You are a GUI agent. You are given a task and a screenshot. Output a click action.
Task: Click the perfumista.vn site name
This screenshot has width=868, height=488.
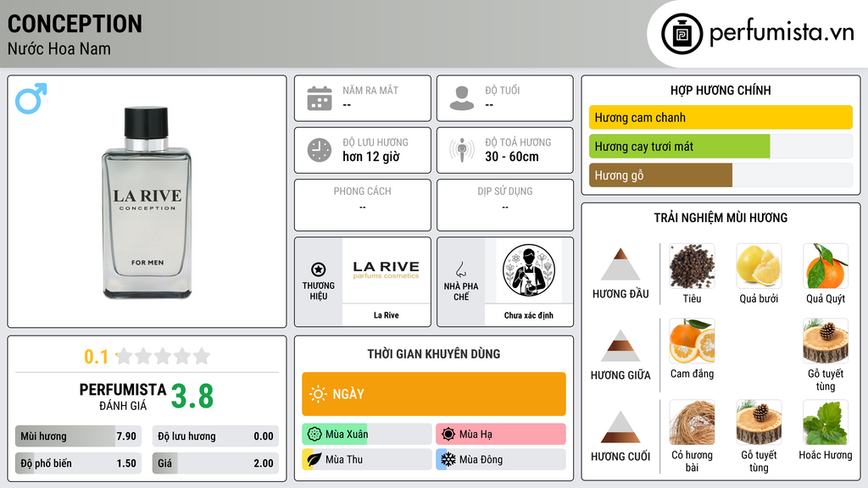(782, 33)
